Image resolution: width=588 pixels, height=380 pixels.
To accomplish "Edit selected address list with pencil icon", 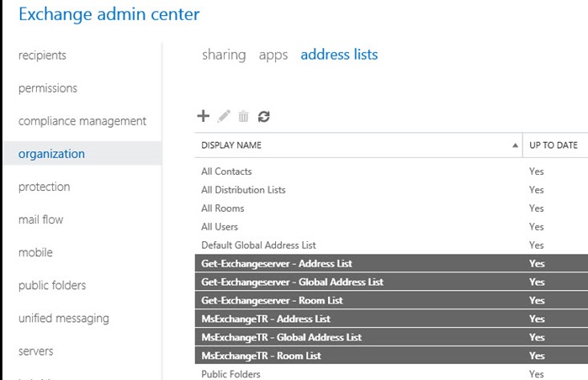I will (x=224, y=116).
